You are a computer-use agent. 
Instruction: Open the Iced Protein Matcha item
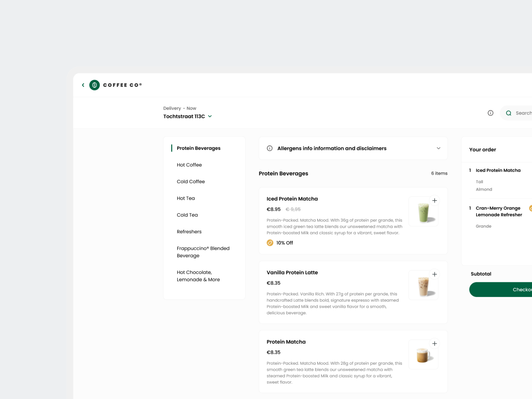pyautogui.click(x=292, y=199)
